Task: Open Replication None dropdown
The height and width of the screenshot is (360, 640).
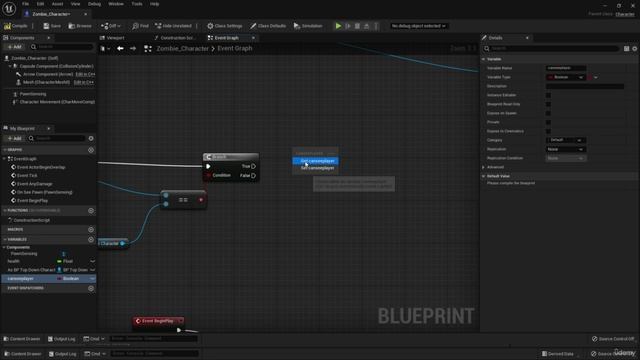Action: pos(566,149)
